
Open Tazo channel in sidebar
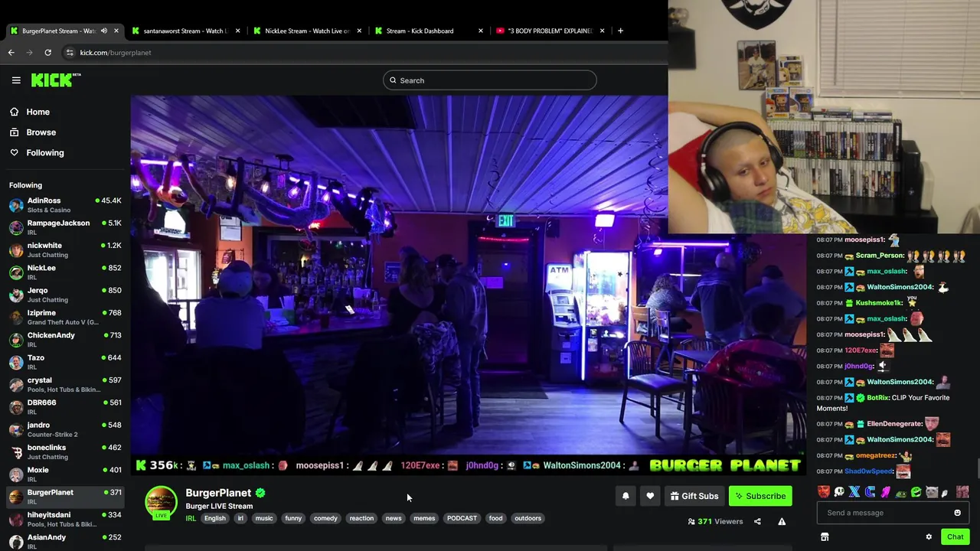point(65,362)
